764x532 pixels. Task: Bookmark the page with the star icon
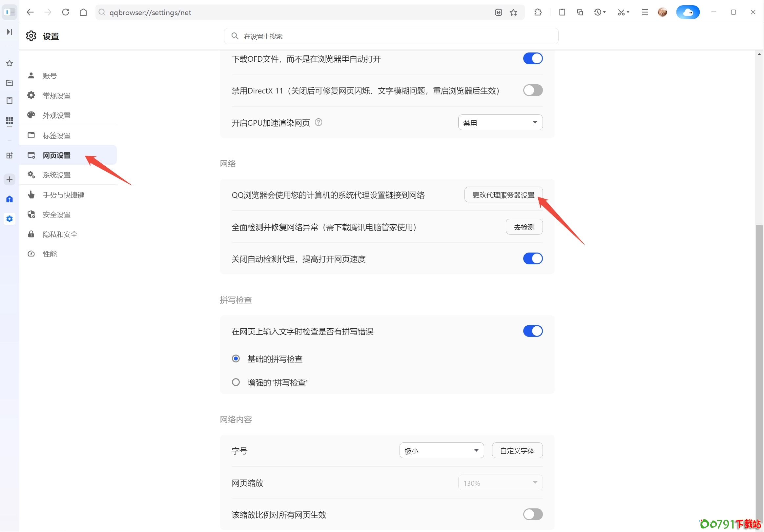pos(513,12)
